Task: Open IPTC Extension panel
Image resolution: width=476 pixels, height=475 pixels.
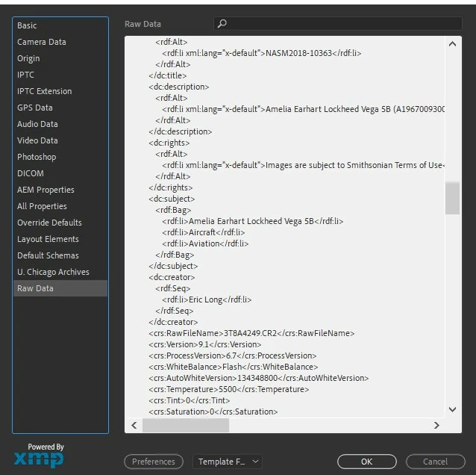Action: tap(60, 91)
